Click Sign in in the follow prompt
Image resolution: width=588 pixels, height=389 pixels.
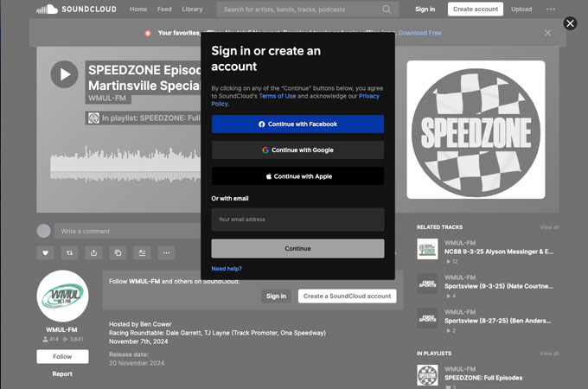pyautogui.click(x=276, y=296)
